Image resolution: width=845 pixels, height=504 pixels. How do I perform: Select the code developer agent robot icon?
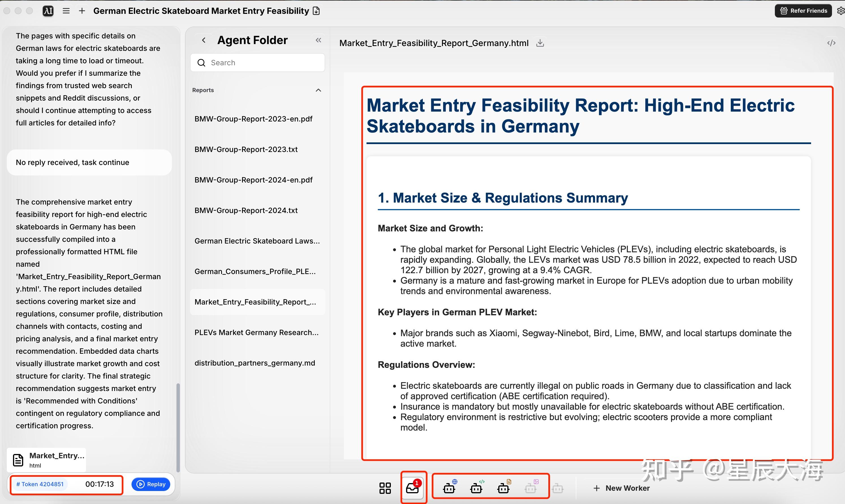(x=477, y=488)
